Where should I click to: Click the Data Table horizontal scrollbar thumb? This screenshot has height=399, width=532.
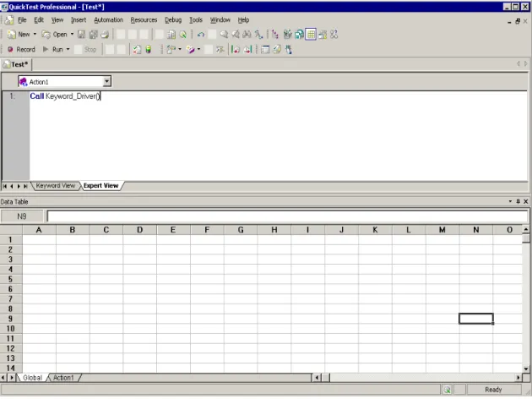click(x=325, y=378)
